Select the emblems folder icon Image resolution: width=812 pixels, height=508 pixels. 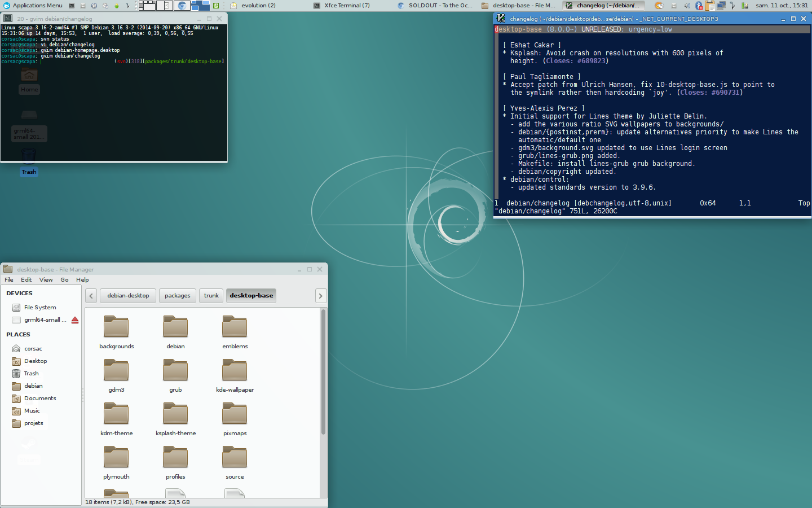click(x=235, y=327)
